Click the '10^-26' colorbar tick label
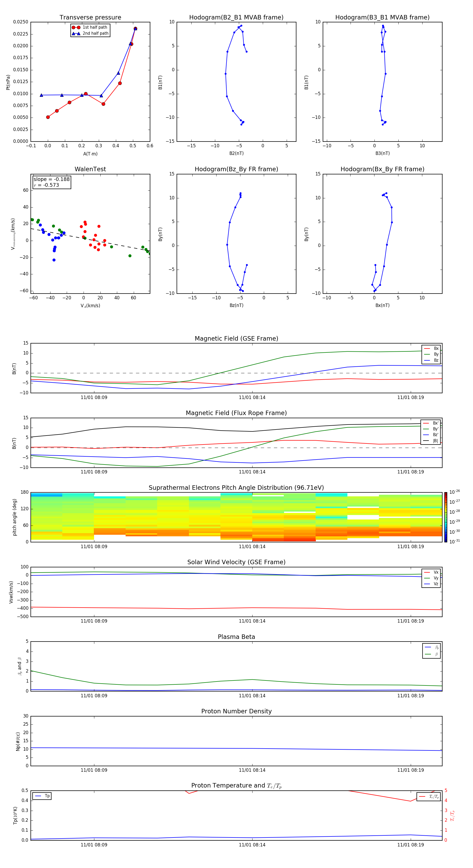This screenshot has height=868, width=473. 455,492
